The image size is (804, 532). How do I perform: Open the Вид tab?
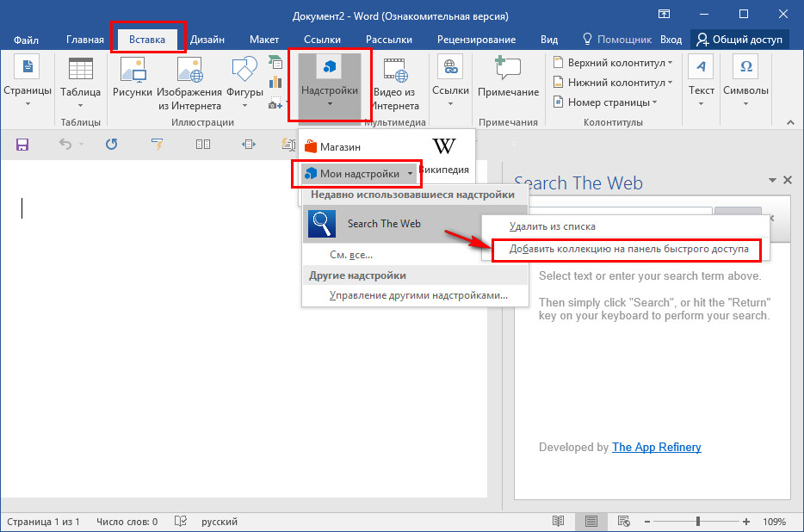point(549,40)
